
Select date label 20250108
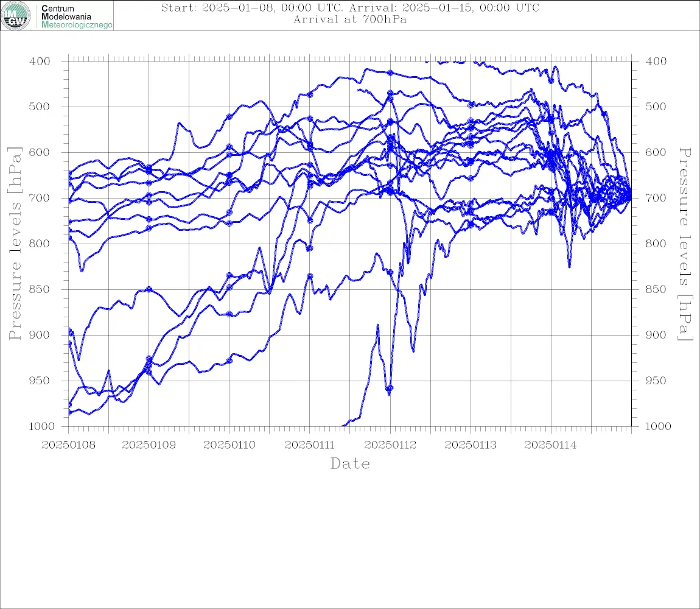[68, 445]
